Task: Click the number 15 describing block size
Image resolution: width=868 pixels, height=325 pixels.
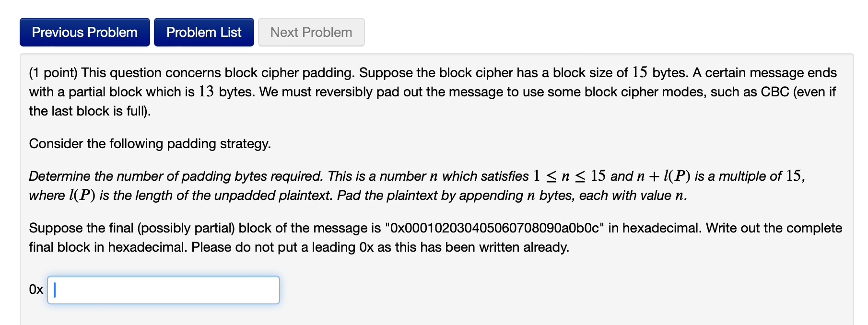Action: tap(639, 72)
